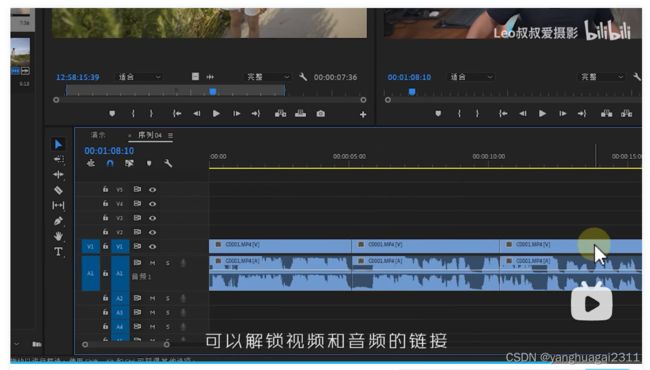Click the source monitor playhead marker
The image size is (650, 370).
point(213,92)
